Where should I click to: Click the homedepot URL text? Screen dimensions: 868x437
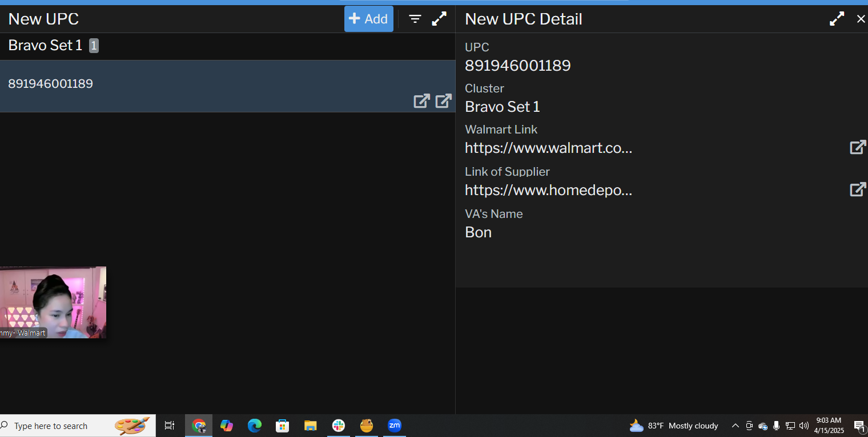pos(548,191)
